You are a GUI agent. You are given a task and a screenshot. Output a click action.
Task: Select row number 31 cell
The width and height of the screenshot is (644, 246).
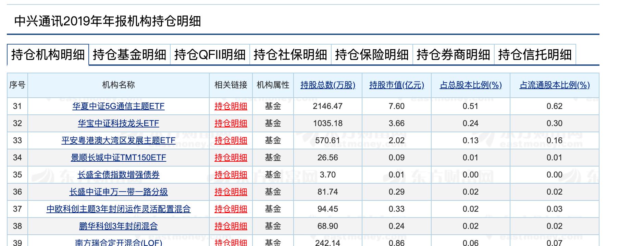[17, 106]
